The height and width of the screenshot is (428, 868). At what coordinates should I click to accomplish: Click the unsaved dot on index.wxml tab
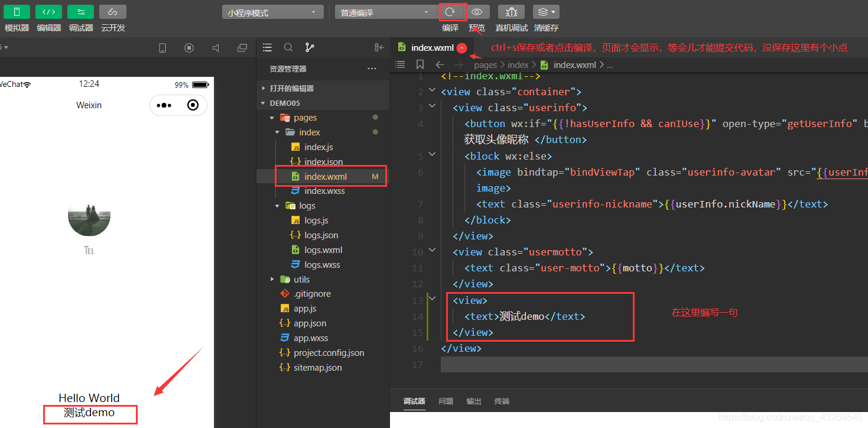462,48
